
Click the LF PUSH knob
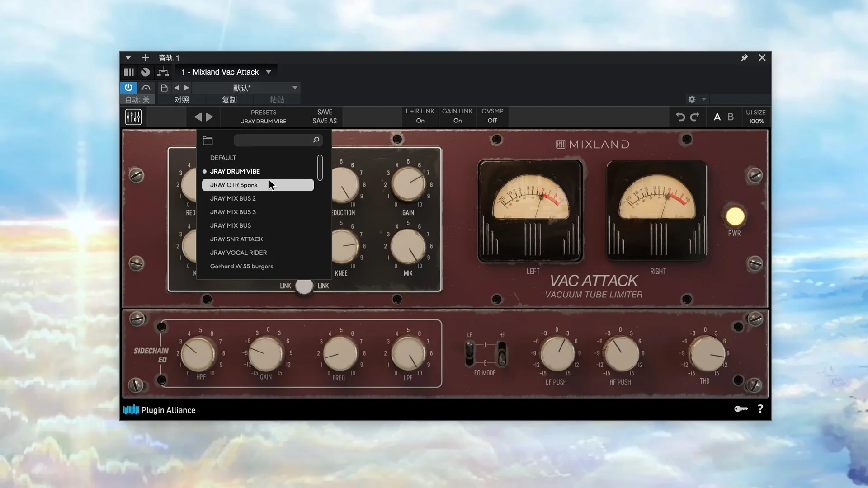[x=557, y=353]
